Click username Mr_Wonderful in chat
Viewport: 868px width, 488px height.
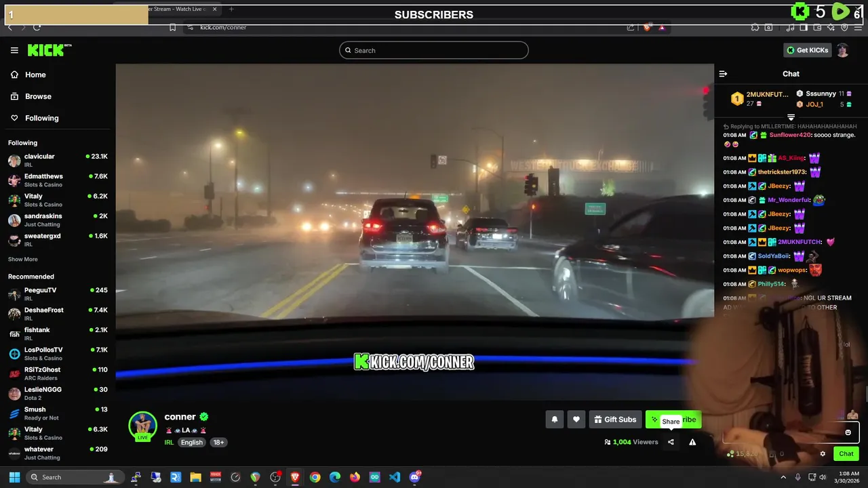coord(789,200)
